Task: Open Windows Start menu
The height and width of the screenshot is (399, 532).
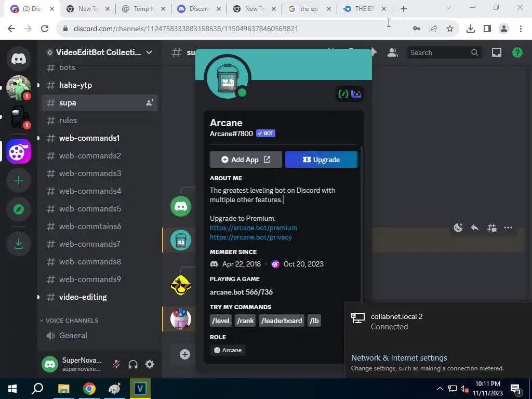Action: 12,389
